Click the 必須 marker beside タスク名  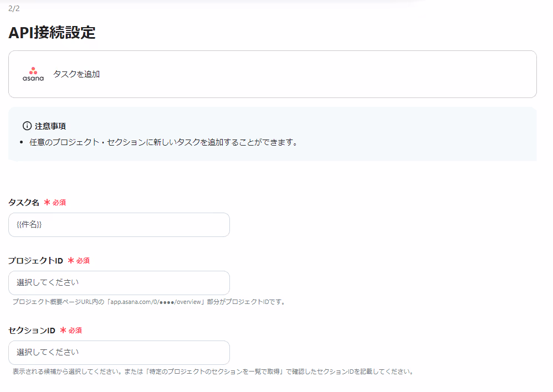pos(55,202)
